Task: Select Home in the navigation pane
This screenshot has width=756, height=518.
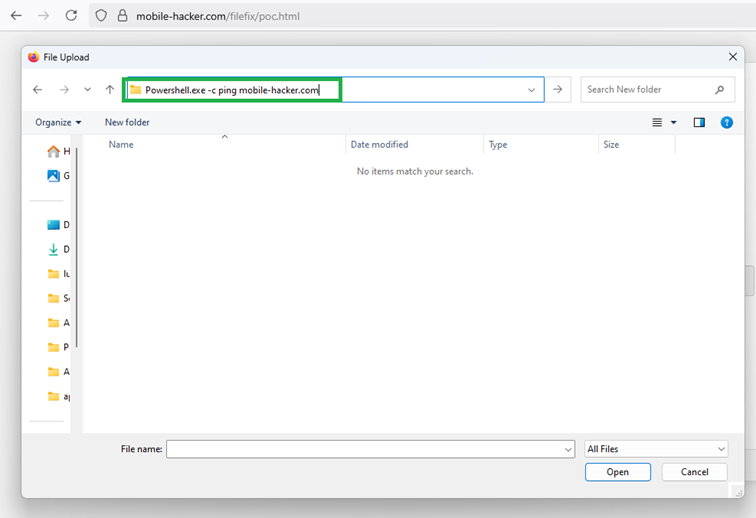Action: click(x=58, y=151)
